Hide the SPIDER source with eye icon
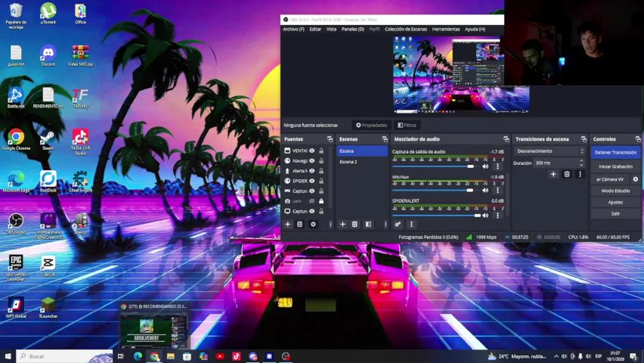 point(312,181)
